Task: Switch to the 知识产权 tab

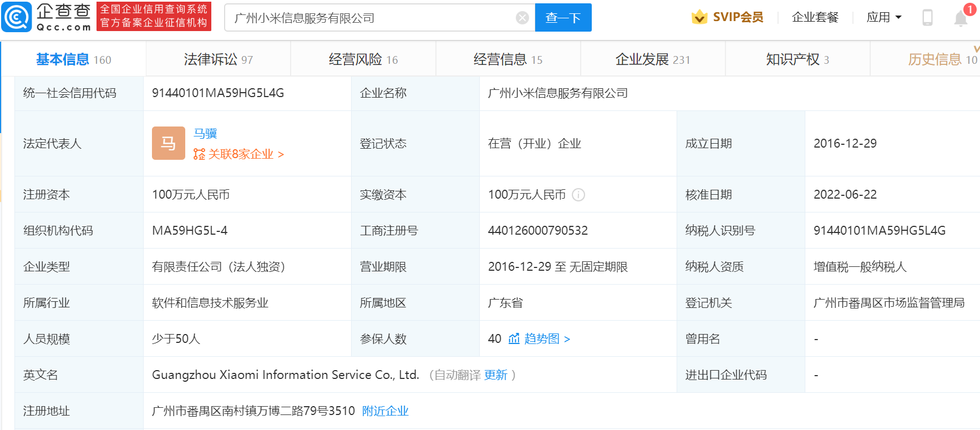Action: click(x=798, y=59)
